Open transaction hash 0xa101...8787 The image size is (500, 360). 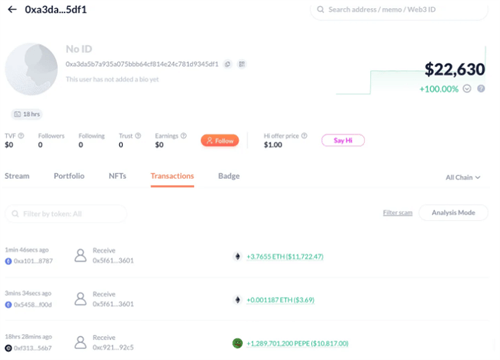click(x=33, y=261)
